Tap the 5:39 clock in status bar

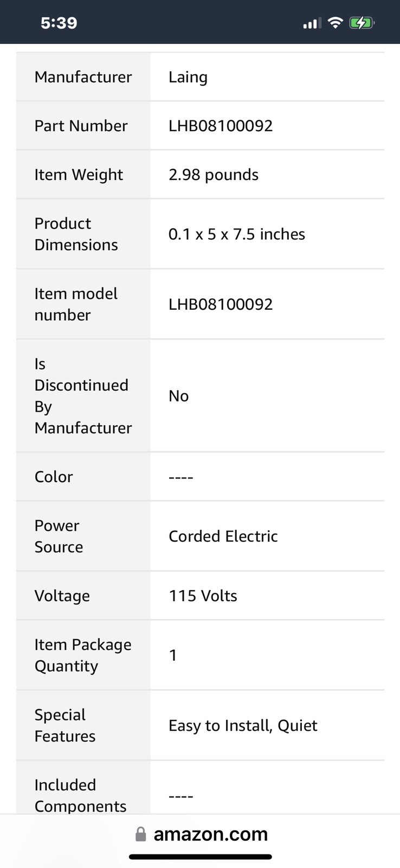pyautogui.click(x=59, y=23)
